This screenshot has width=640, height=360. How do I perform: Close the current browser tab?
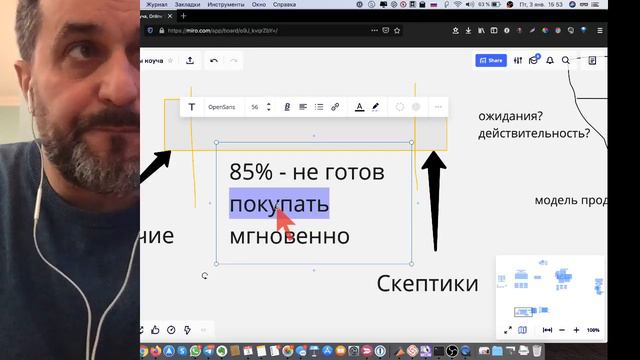170,16
